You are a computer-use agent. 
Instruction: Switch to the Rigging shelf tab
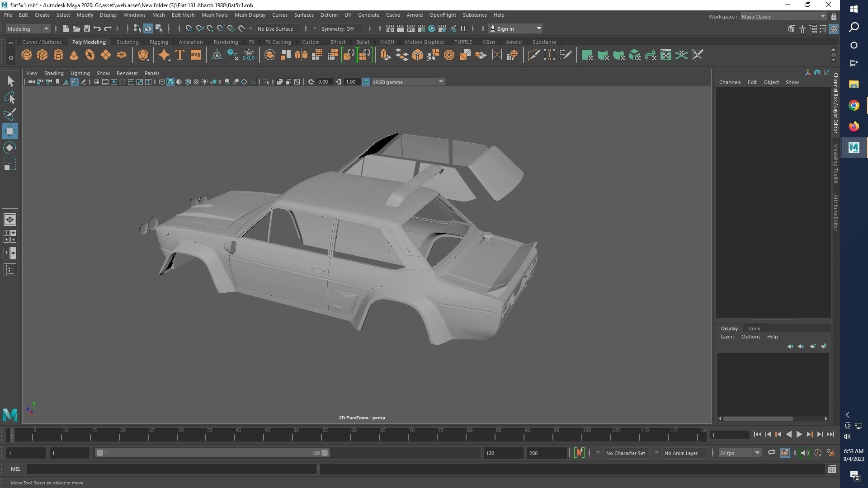(x=159, y=42)
